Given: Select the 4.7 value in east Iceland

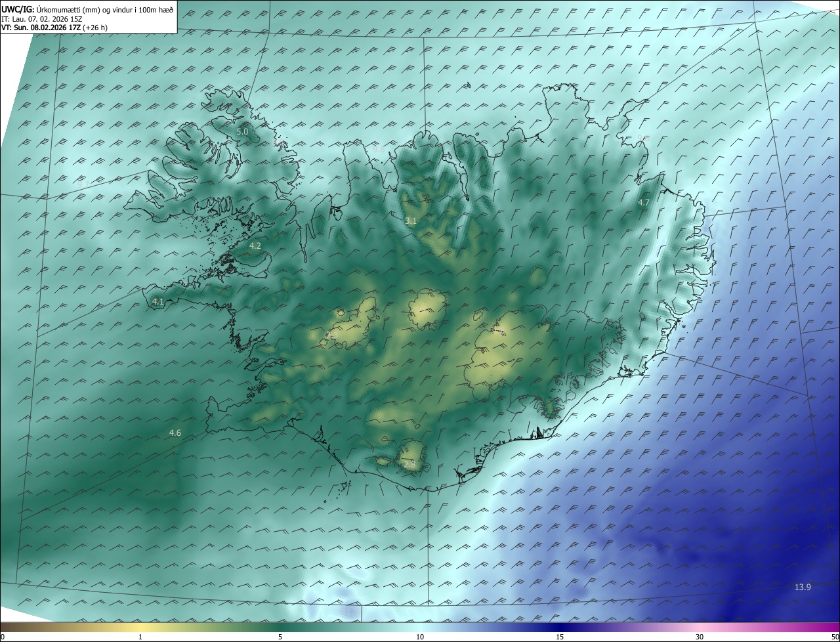Looking at the screenshot, I should point(644,203).
